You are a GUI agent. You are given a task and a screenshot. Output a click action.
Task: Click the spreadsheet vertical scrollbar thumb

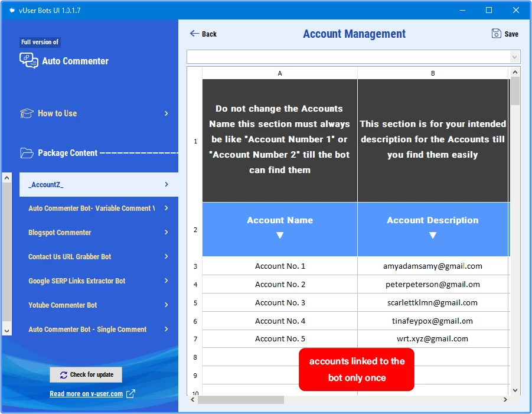point(515,91)
